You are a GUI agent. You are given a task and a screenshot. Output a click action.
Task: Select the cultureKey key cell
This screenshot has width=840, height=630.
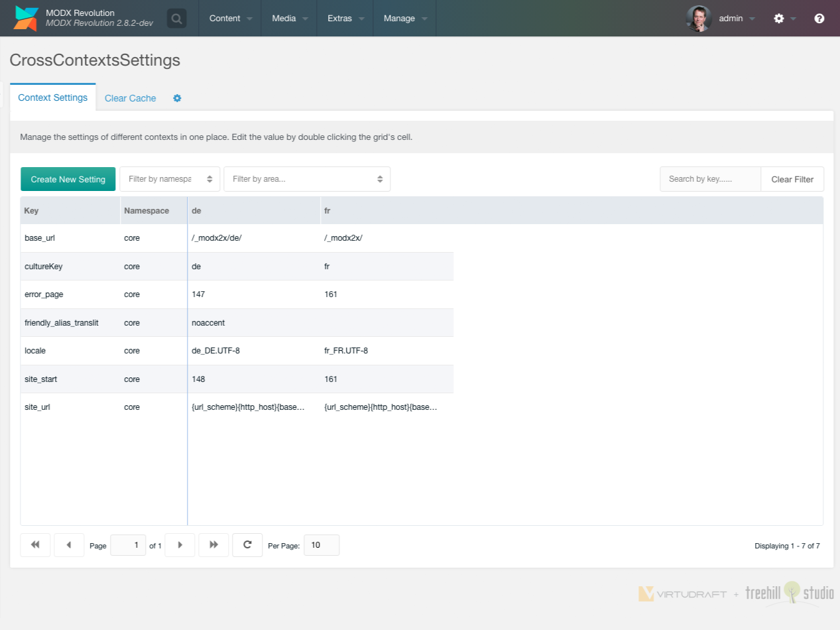[70, 266]
